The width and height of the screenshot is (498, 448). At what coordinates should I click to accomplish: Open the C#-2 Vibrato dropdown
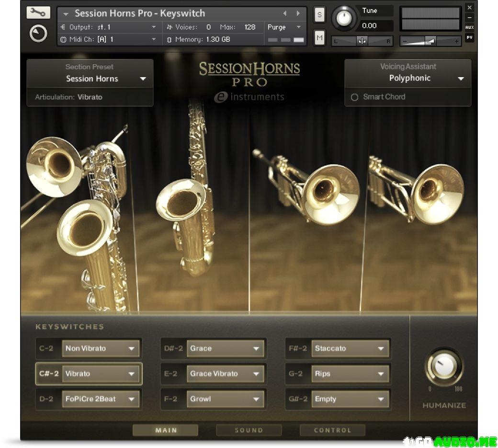click(x=101, y=374)
